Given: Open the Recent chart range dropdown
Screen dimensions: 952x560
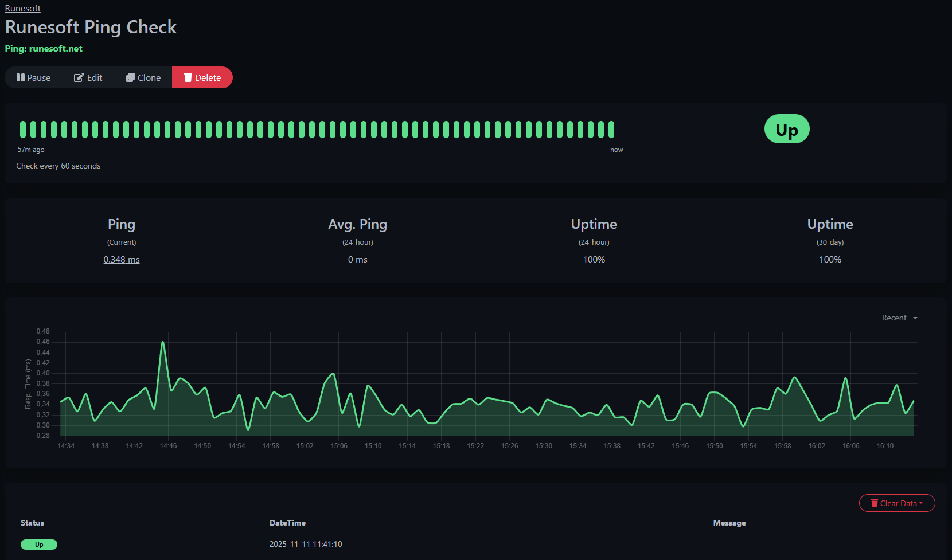Looking at the screenshot, I should [x=899, y=318].
